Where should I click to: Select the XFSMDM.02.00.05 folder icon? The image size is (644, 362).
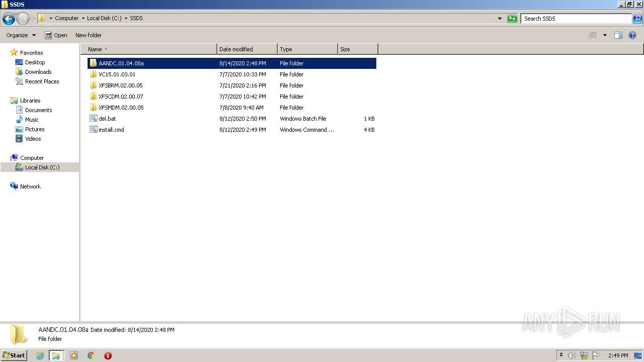point(93,108)
